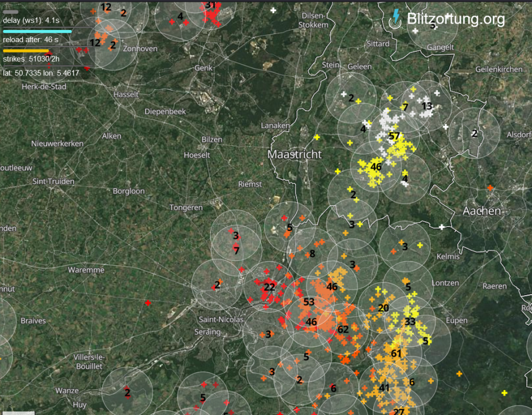Viewport: 532px width, 415px height.
Task: Select the 'reload after: 46 s' text
Action: [x=31, y=40]
